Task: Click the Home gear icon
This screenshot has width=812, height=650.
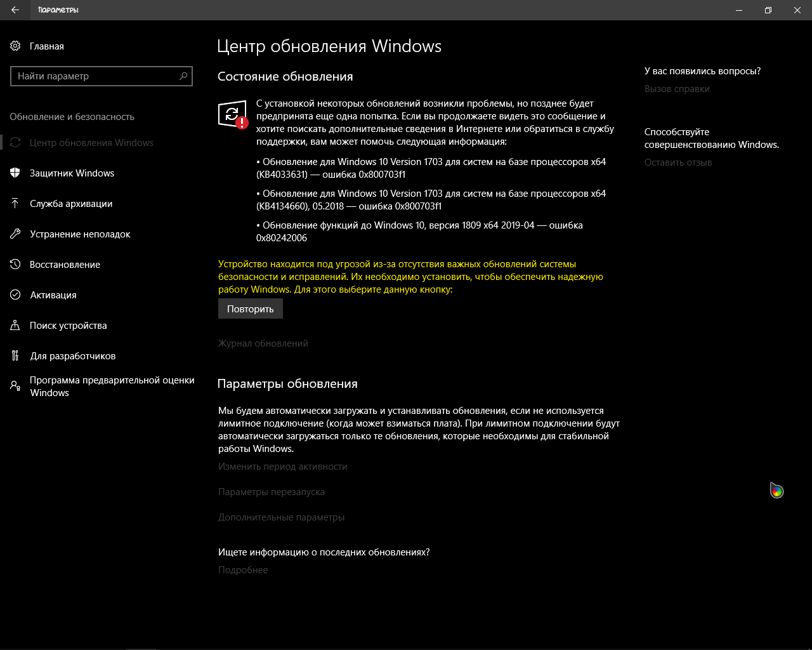Action: point(15,46)
